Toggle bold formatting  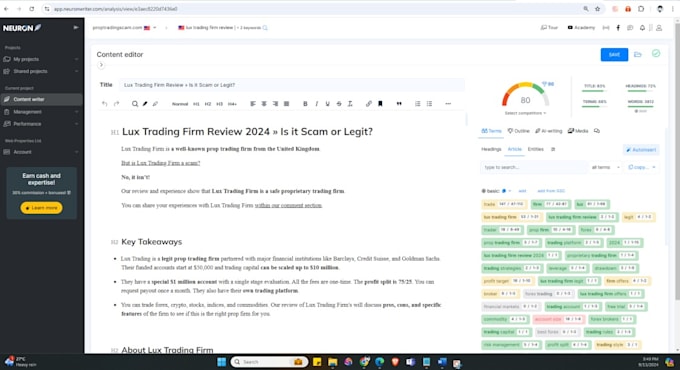coord(305,104)
